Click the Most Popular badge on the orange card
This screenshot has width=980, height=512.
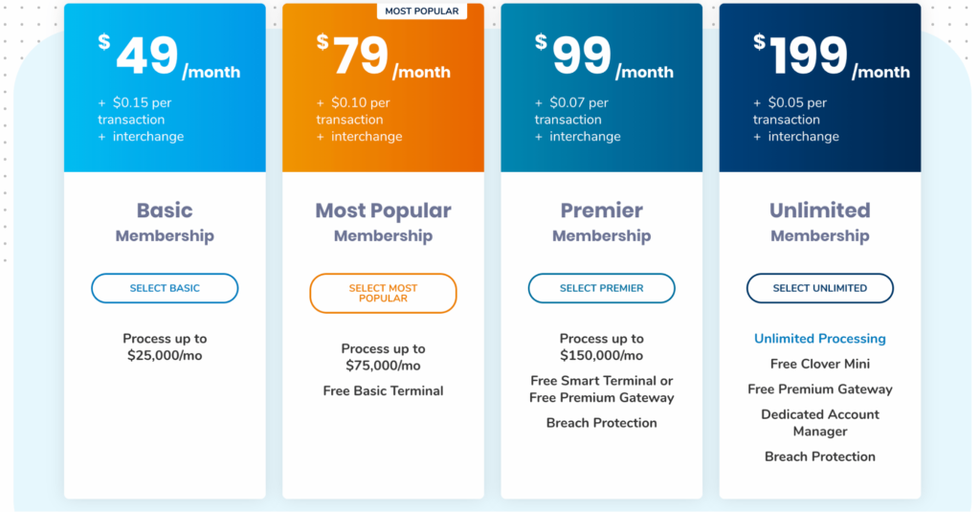pyautogui.click(x=422, y=11)
